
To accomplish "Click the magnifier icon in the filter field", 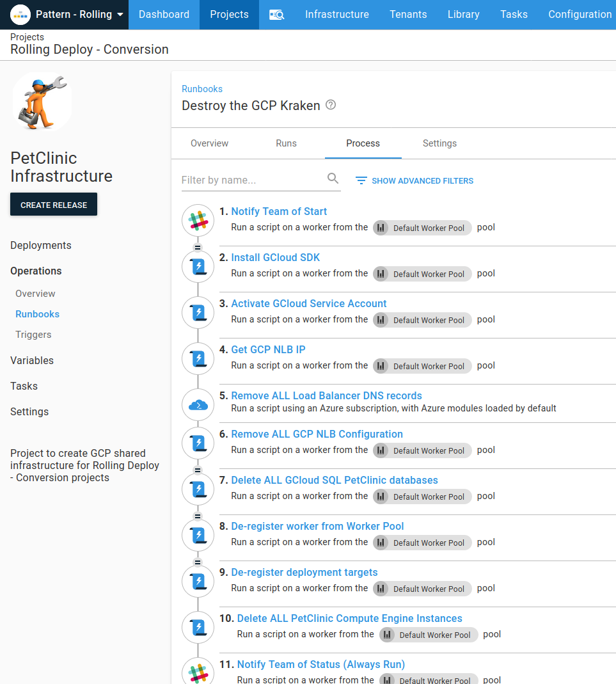I will point(333,179).
